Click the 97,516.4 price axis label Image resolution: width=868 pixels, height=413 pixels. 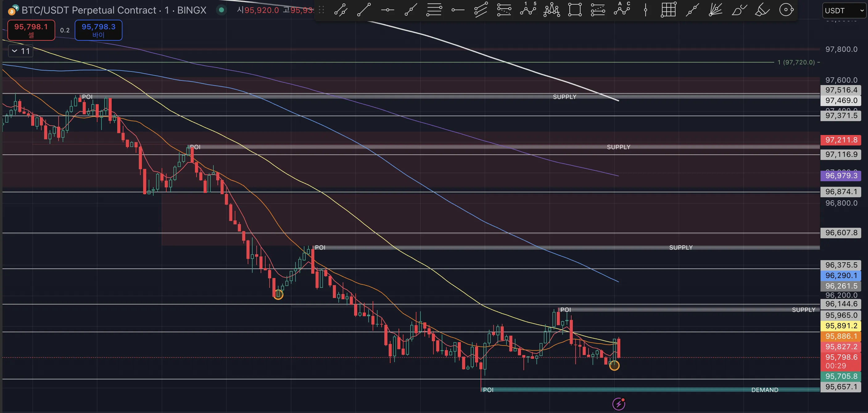pos(841,90)
